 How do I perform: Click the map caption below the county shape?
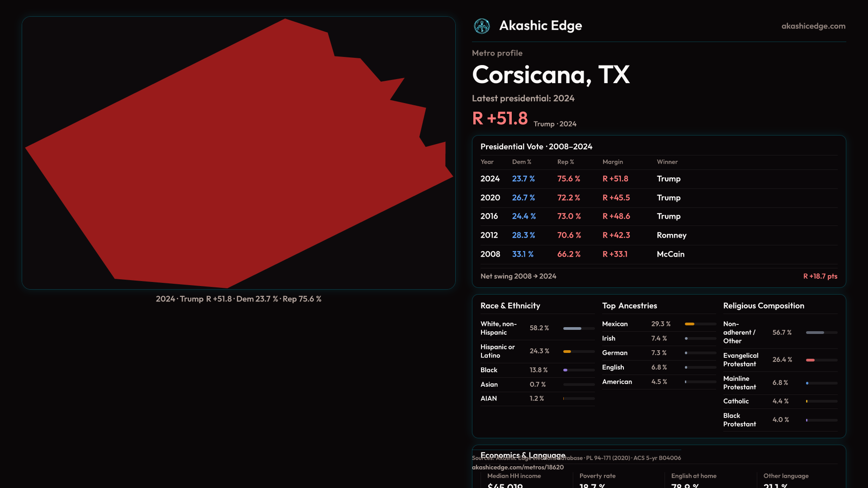[238, 299]
